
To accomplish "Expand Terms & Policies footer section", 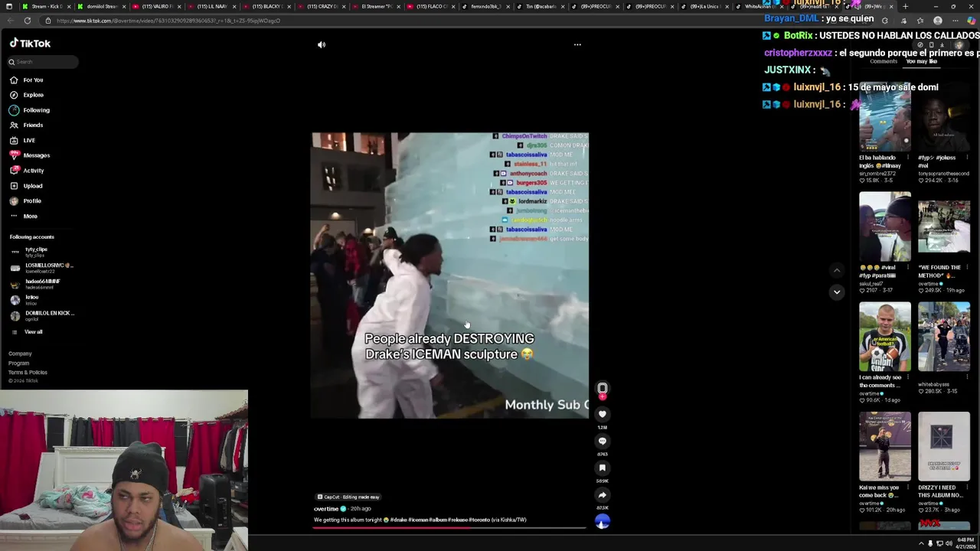I will pyautogui.click(x=28, y=372).
